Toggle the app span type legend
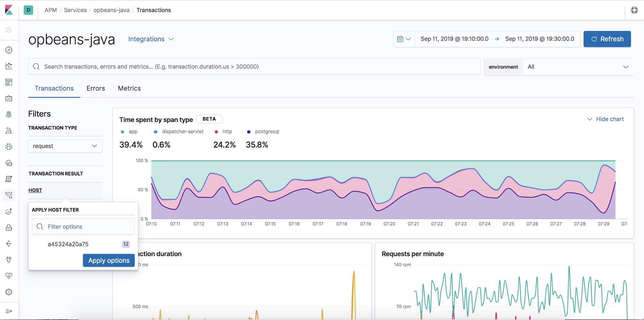Screen dimensions: 644x320 [130, 132]
